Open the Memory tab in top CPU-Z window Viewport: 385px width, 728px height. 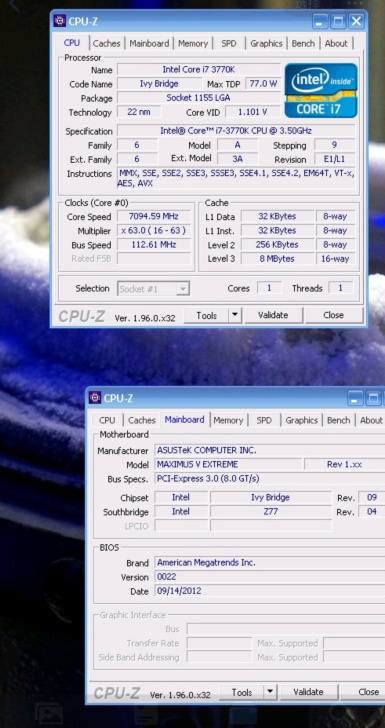(193, 44)
